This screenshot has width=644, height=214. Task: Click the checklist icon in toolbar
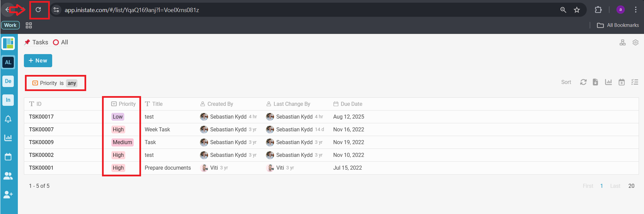click(635, 82)
